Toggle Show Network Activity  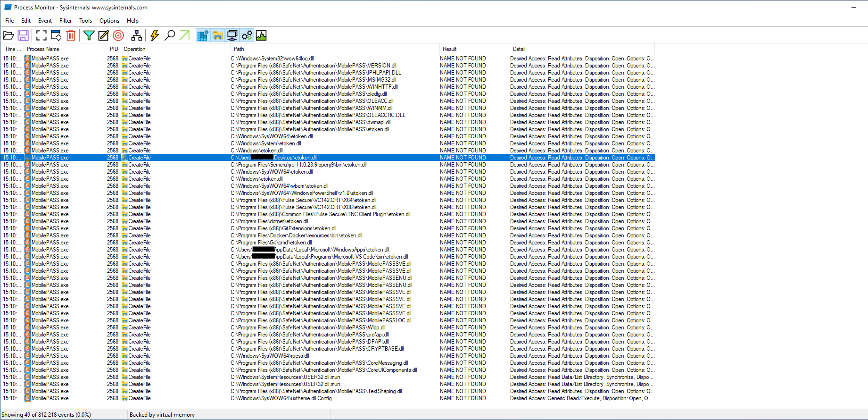232,35
